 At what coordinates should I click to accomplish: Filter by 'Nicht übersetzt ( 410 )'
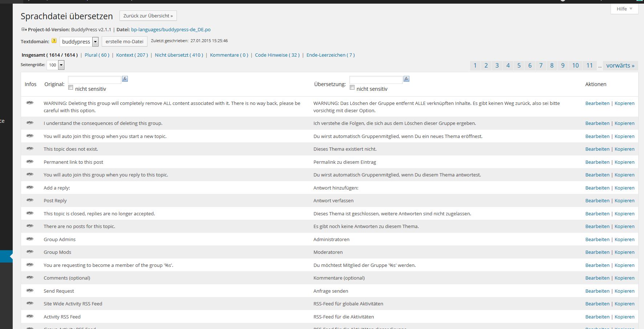179,55
